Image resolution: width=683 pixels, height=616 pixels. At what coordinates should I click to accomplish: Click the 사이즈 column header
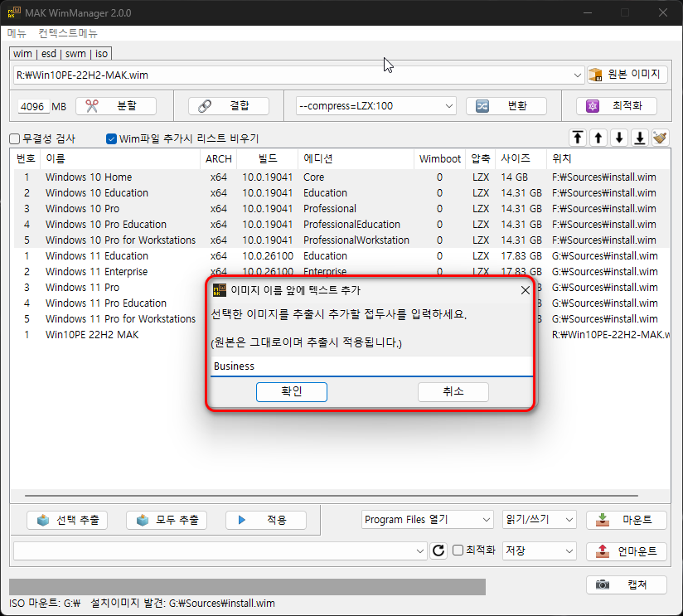[521, 159]
